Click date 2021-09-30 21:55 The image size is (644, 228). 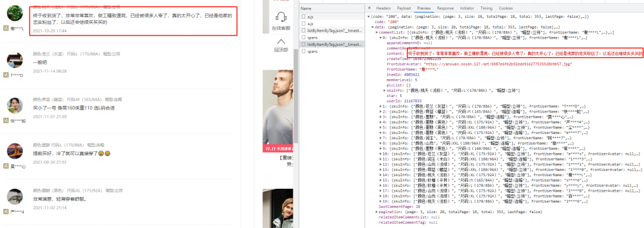[x=49, y=162]
